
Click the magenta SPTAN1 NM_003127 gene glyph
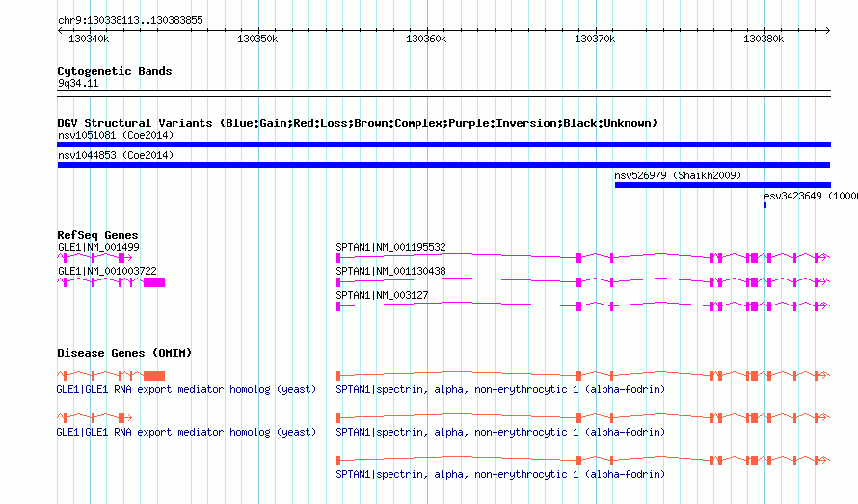(583, 305)
